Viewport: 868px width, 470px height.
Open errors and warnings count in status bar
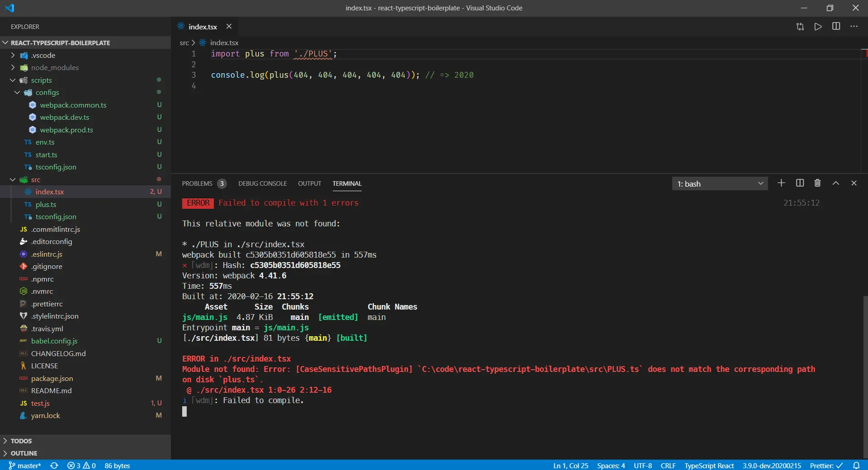[81, 465]
